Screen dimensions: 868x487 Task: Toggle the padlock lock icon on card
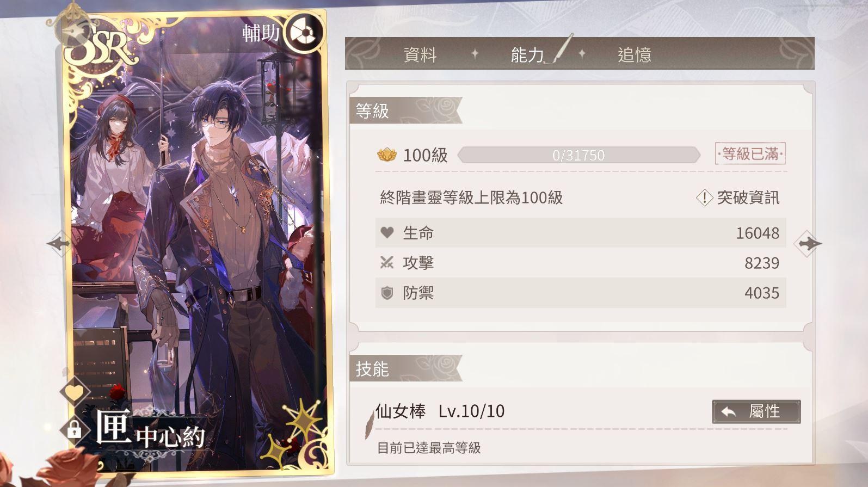point(75,429)
